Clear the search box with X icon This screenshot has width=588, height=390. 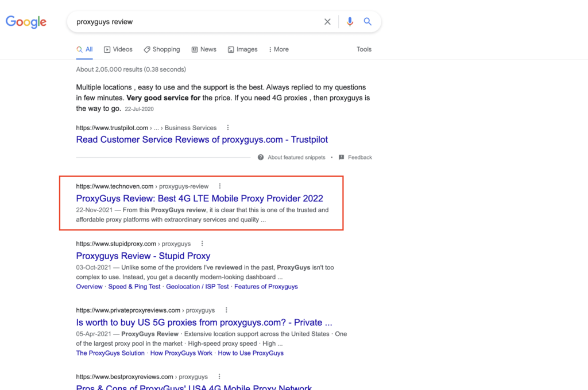pos(327,22)
